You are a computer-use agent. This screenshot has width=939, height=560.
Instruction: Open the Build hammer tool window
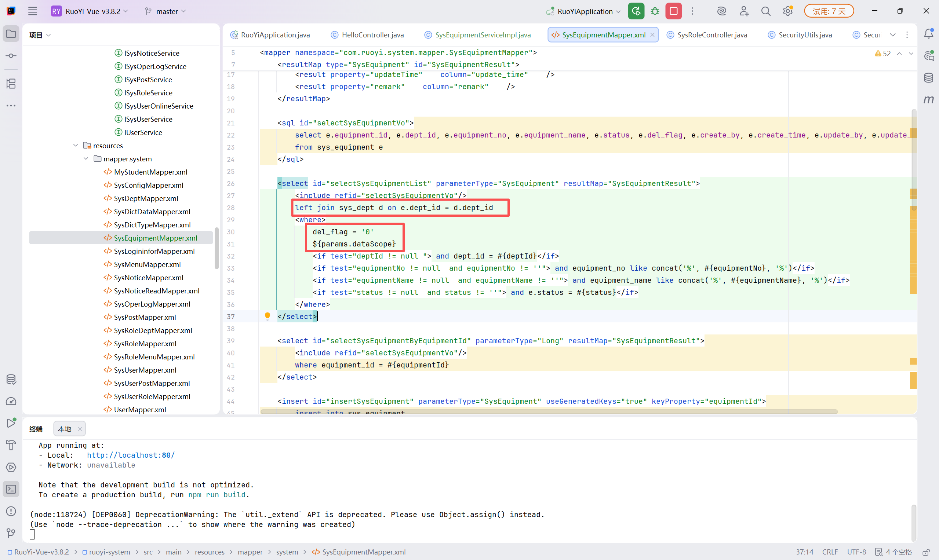11,445
